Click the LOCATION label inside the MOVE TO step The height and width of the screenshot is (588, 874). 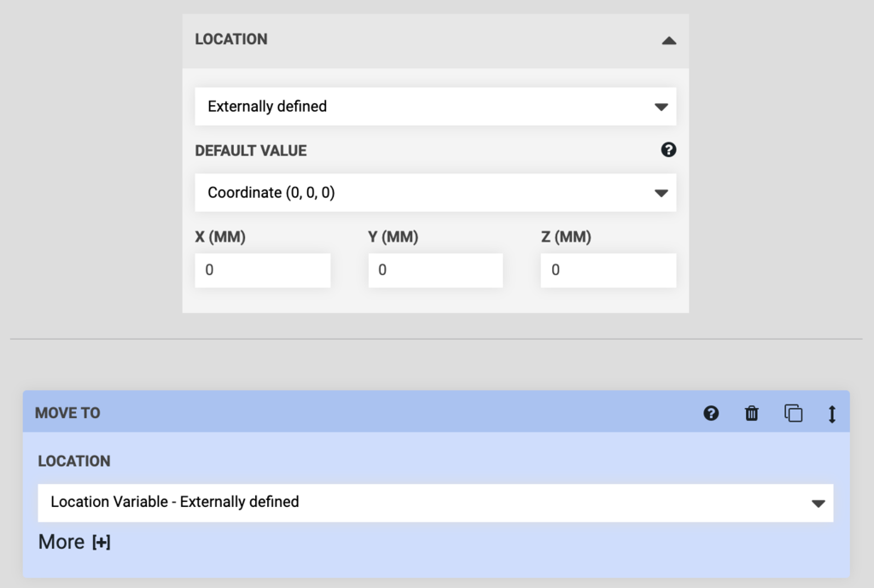click(x=74, y=461)
